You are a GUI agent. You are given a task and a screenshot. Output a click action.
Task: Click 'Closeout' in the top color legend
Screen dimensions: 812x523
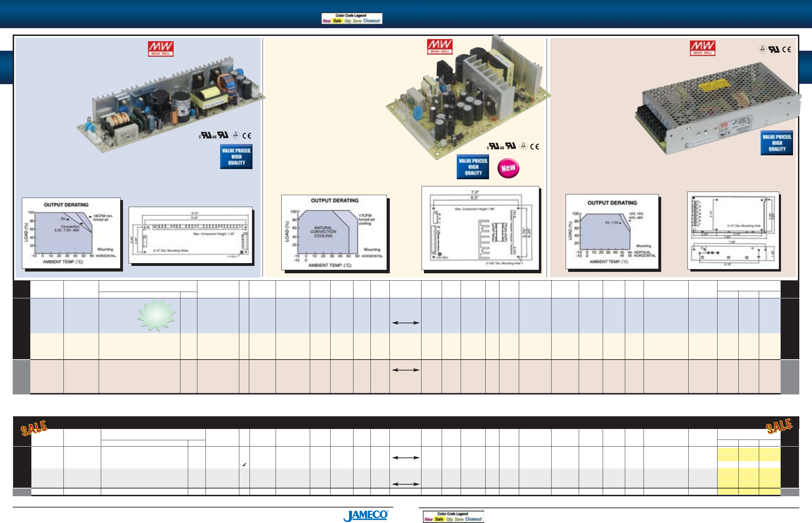(x=371, y=21)
